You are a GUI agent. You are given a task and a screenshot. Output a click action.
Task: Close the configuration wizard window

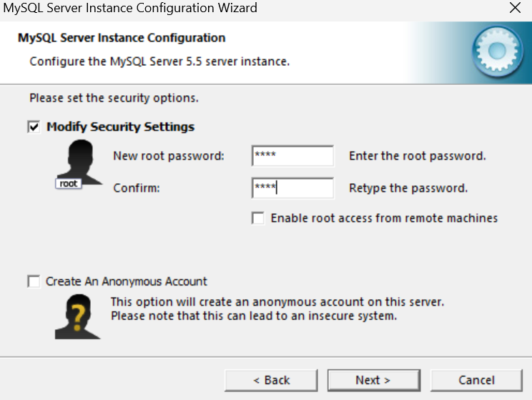tap(514, 9)
